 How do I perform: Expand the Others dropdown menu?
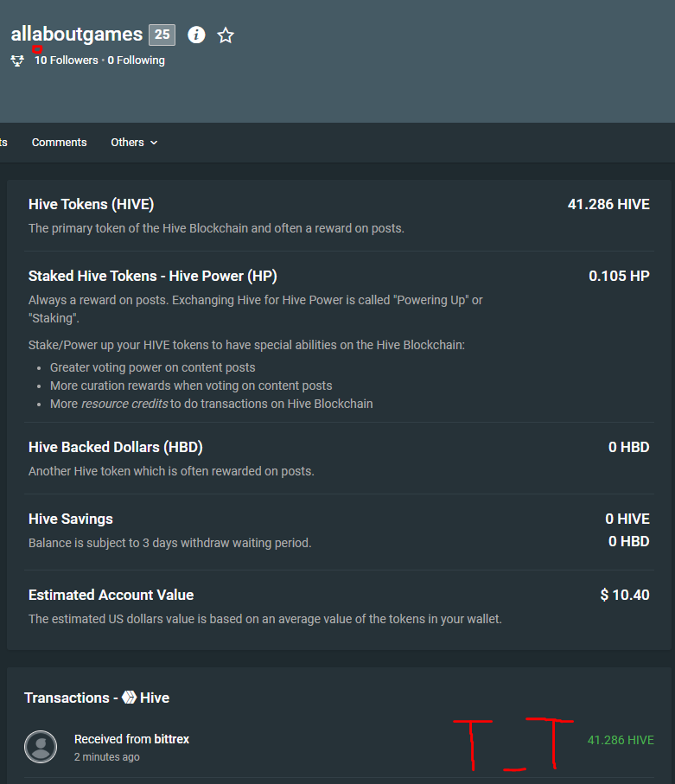134,143
